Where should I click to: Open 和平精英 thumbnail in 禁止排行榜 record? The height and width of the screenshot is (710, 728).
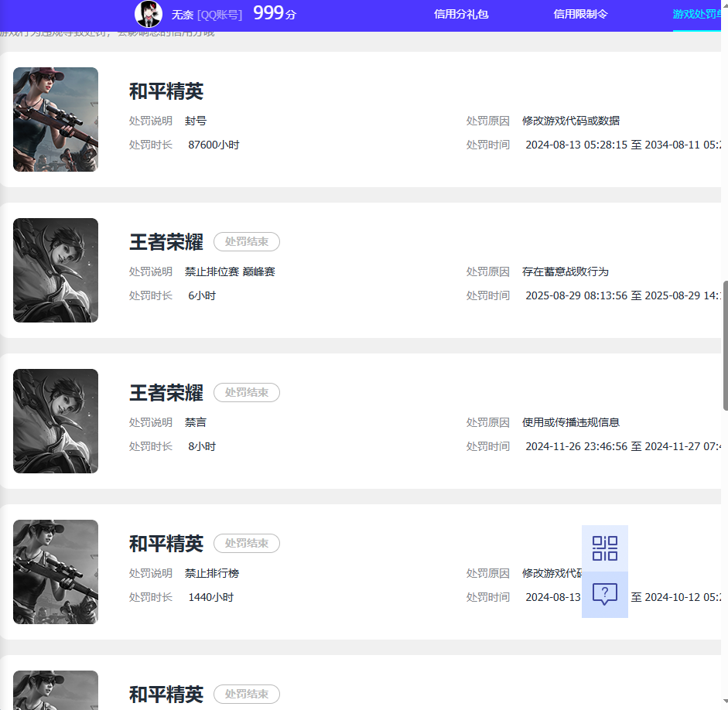pyautogui.click(x=56, y=572)
